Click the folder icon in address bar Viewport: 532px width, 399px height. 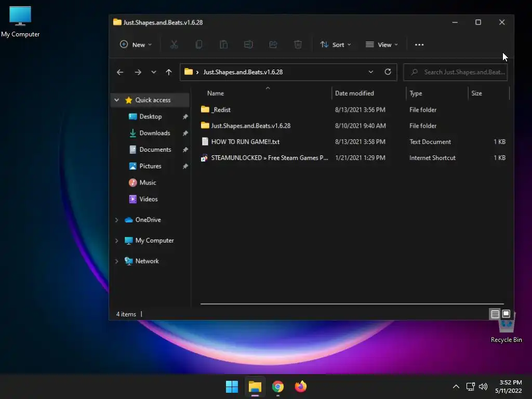[x=188, y=72]
